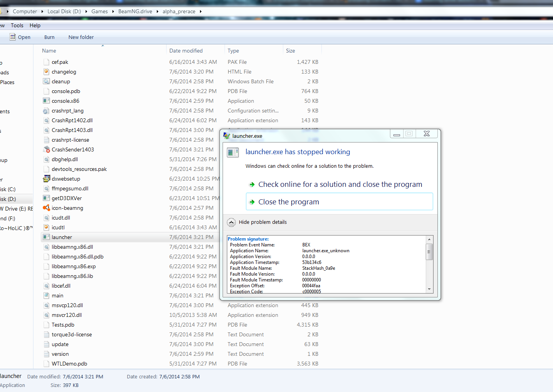Select the crashrpt-license file name

(x=70, y=140)
